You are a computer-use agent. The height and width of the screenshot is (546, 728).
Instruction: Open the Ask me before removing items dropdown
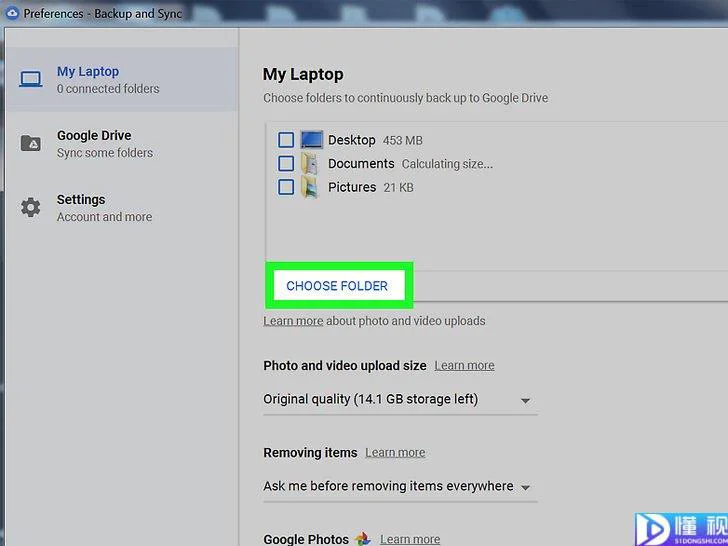coord(400,487)
